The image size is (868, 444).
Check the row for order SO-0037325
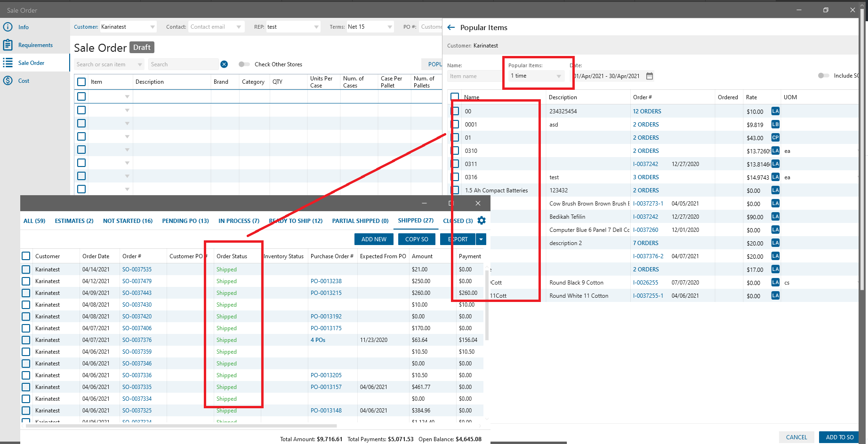[26, 411]
